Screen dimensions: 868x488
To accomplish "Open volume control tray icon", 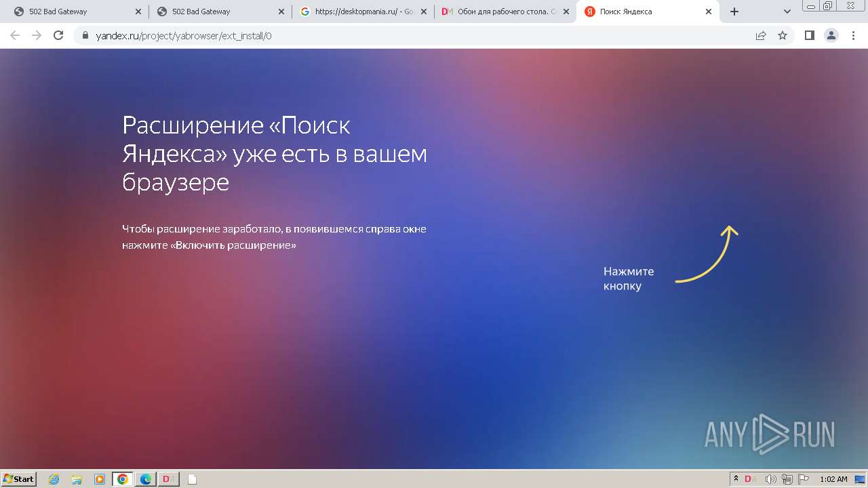I will tap(770, 479).
